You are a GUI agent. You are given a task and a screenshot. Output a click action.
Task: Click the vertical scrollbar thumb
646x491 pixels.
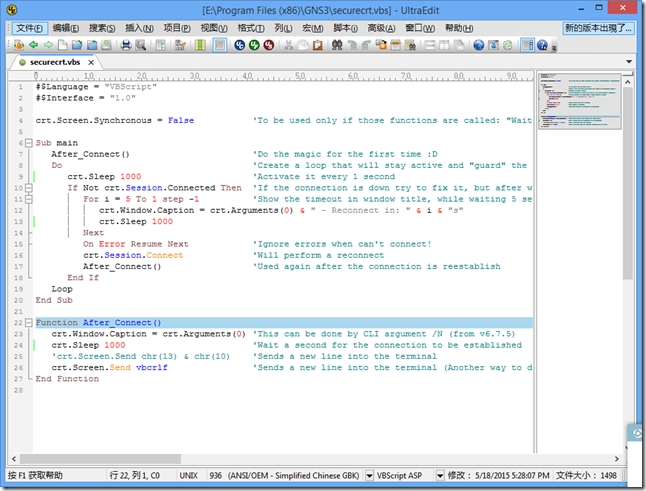[628, 184]
